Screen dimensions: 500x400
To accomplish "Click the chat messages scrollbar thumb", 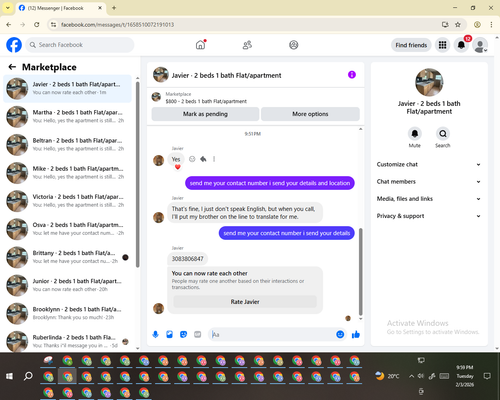I will [360, 272].
